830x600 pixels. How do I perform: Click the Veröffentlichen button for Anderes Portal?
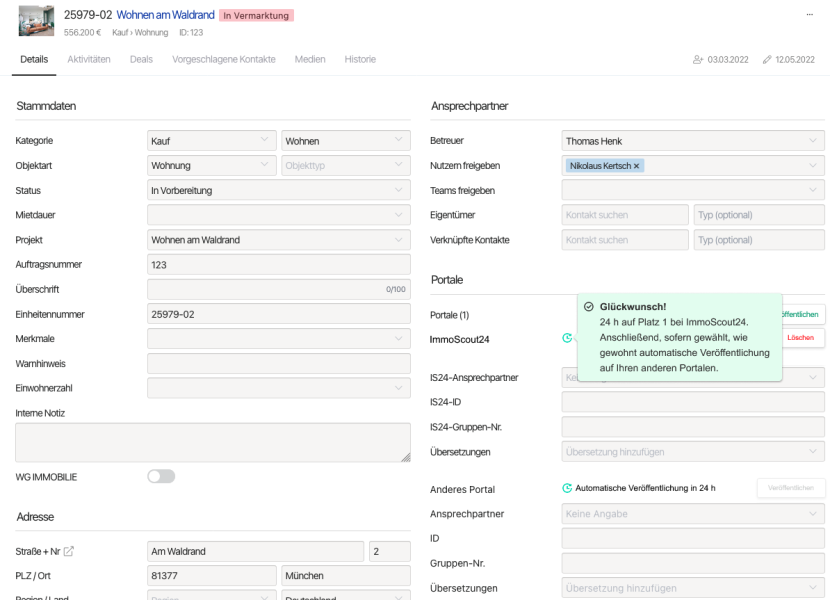point(791,488)
